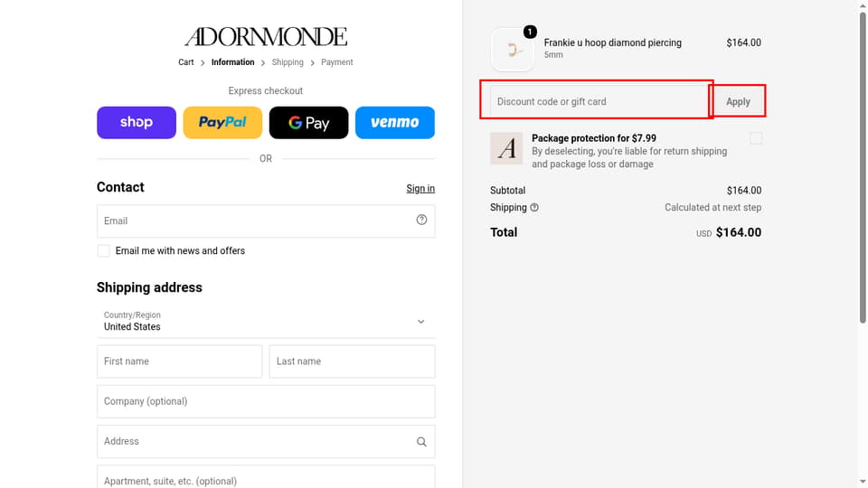
Task: Select the Payment breadcrumb step
Action: tap(336, 62)
